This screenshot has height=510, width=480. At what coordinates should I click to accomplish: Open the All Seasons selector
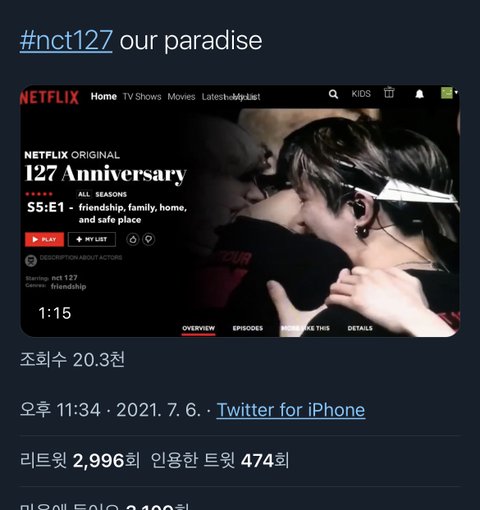pyautogui.click(x=102, y=194)
